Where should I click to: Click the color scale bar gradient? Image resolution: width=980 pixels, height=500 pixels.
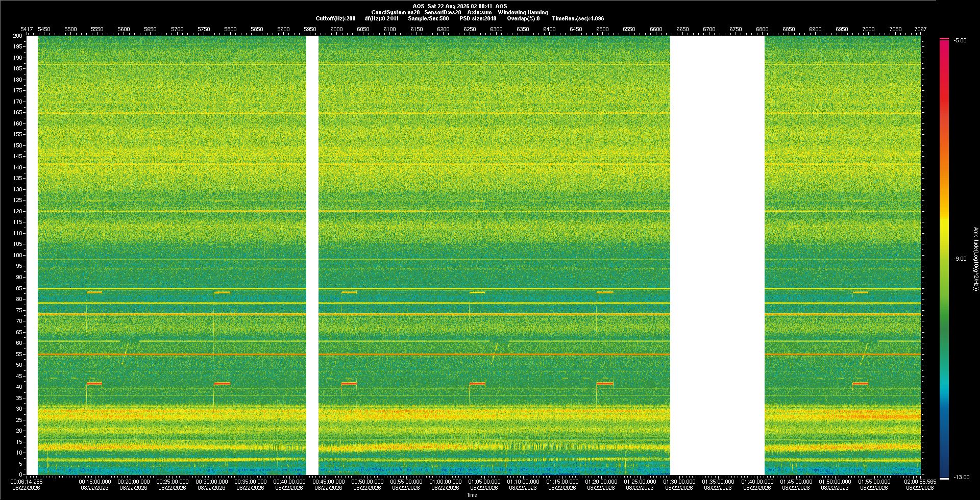[944, 259]
